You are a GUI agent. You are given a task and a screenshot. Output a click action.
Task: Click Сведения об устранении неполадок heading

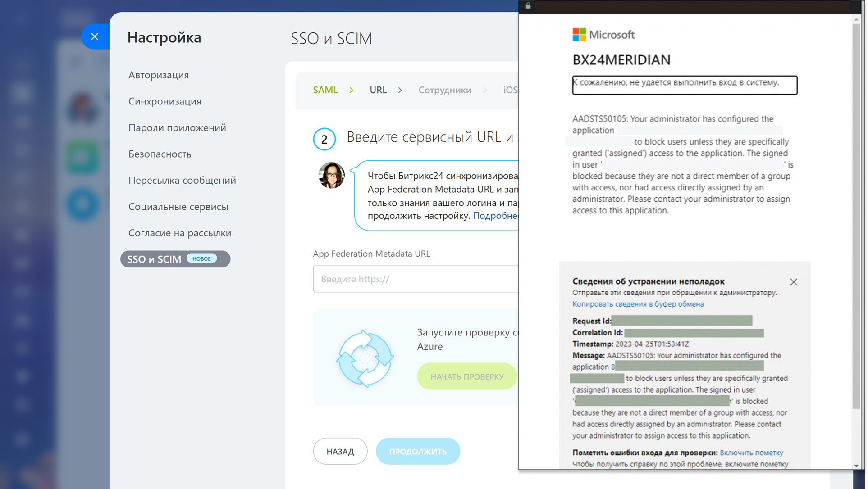[x=649, y=281]
